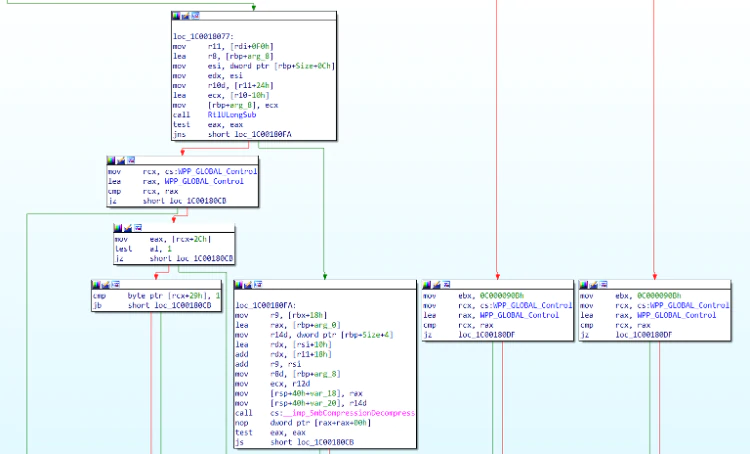Set node color on loc_1C00180FA block
This screenshot has height=454, width=750.
pos(238,285)
